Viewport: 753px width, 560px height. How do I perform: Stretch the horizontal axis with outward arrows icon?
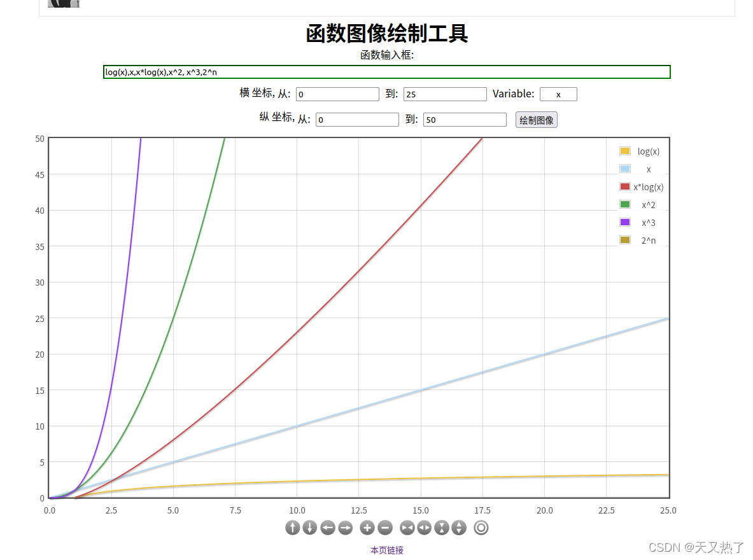pos(425,528)
